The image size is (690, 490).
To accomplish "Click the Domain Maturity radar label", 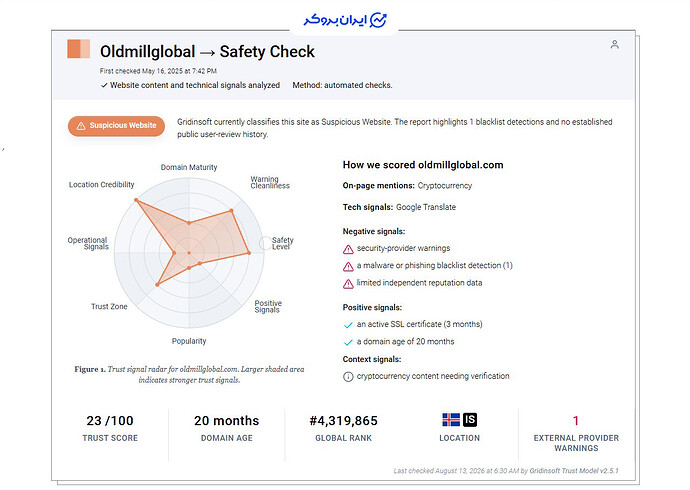I will click(x=189, y=168).
